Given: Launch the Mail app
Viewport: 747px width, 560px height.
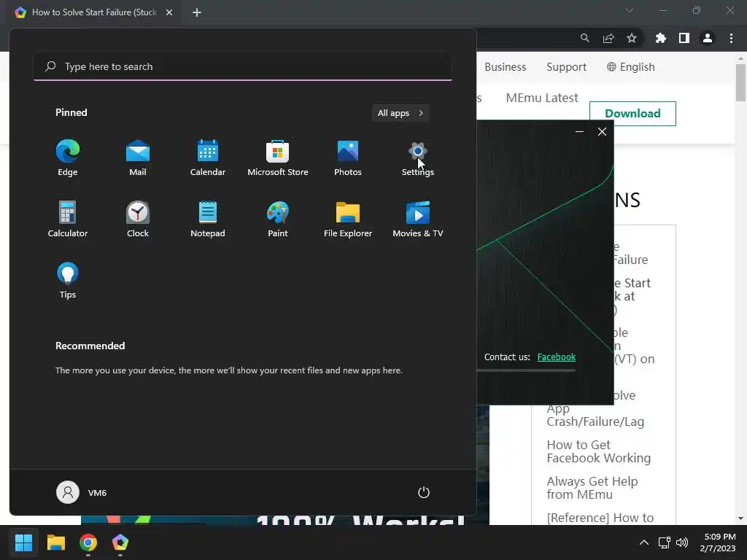Looking at the screenshot, I should click(138, 158).
